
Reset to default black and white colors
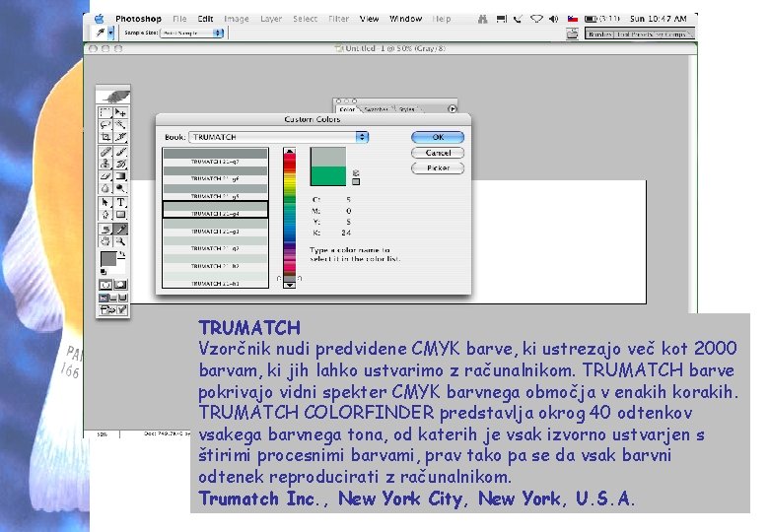point(104,272)
